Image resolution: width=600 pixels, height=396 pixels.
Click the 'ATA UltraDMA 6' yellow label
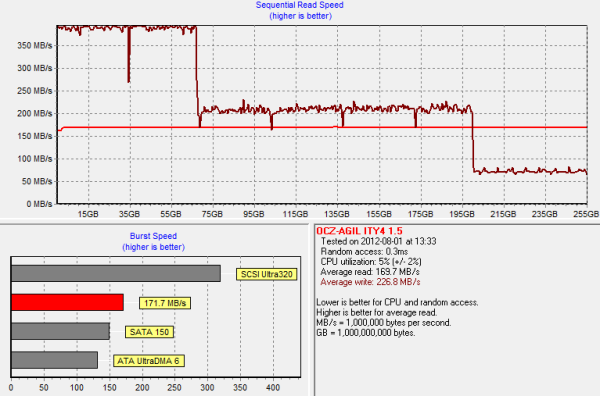[149, 361]
